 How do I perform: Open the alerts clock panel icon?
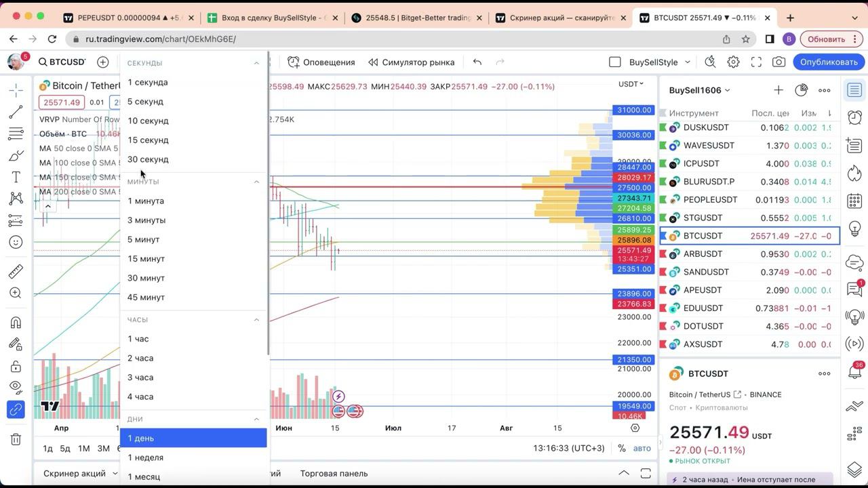[x=854, y=118]
